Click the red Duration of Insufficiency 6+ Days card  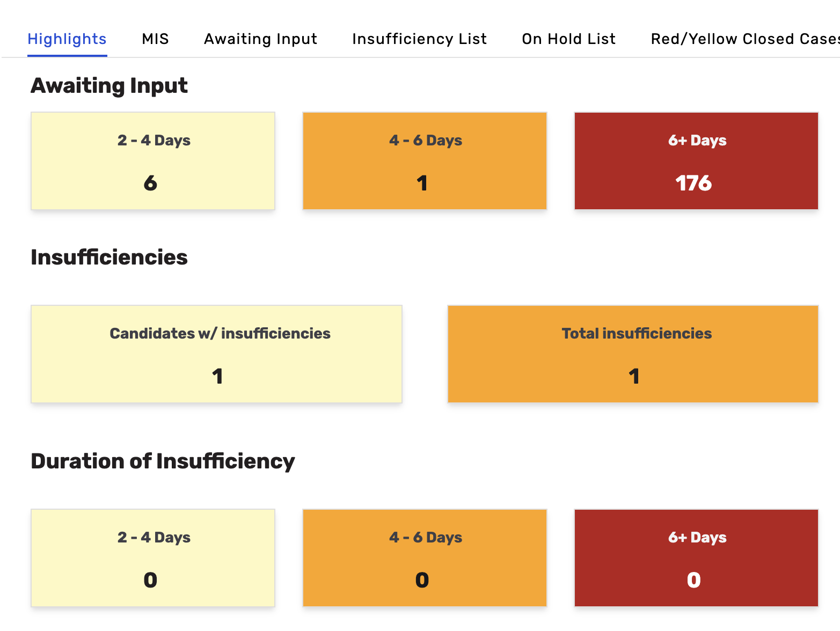pyautogui.click(x=696, y=557)
